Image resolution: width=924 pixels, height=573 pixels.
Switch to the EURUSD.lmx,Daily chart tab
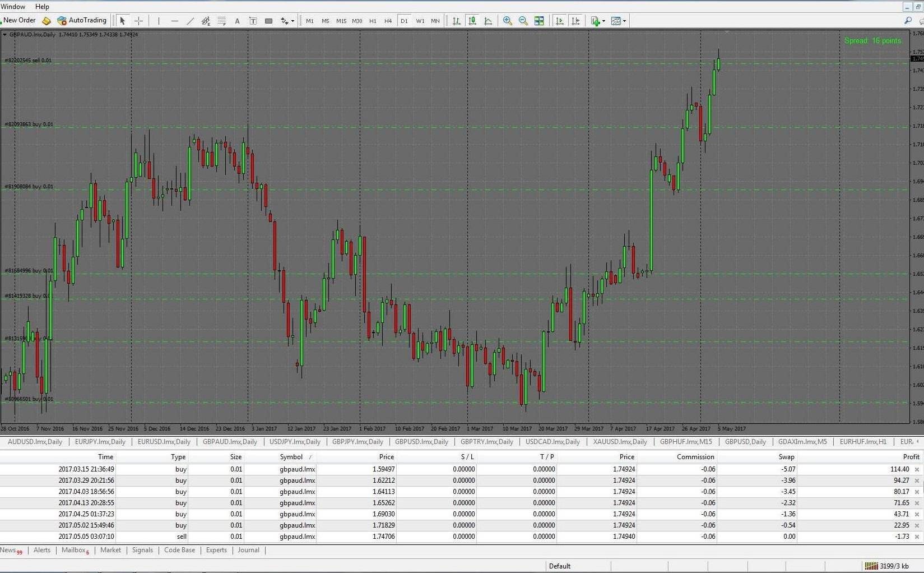click(164, 442)
